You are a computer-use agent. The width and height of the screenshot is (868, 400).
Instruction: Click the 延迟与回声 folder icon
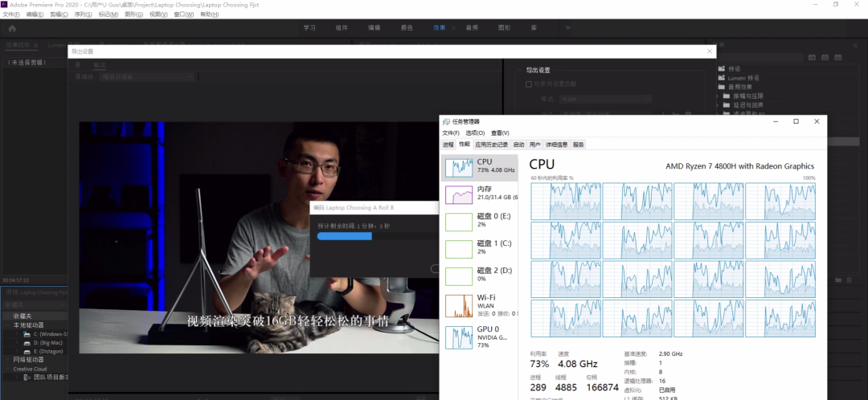(x=727, y=104)
